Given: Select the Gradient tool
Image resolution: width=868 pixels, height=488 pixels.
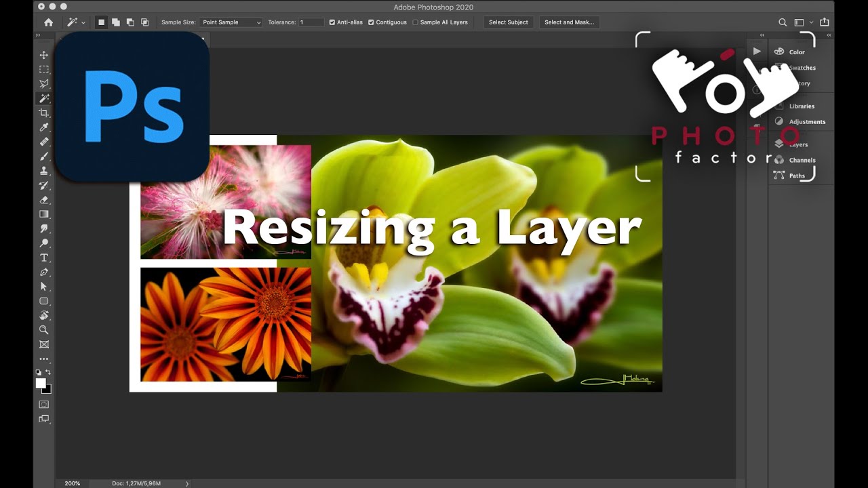Looking at the screenshot, I should [x=44, y=214].
